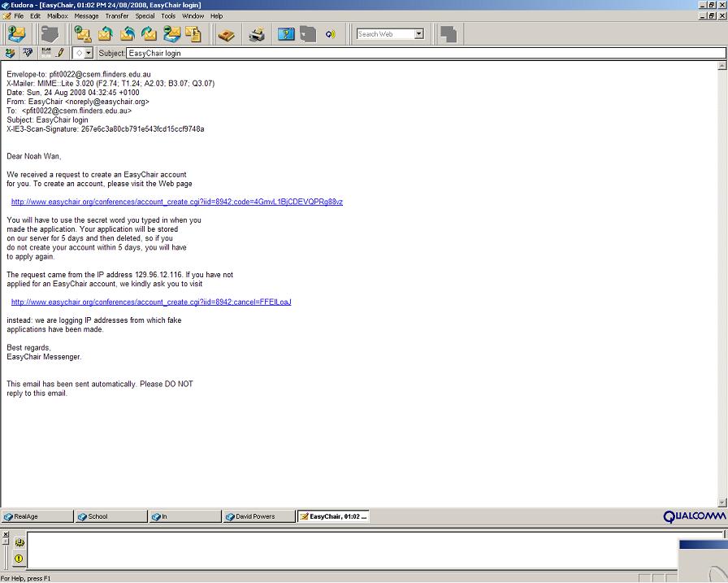Open the Help menu
Image resolution: width=728 pixels, height=583 pixels.
click(x=216, y=15)
